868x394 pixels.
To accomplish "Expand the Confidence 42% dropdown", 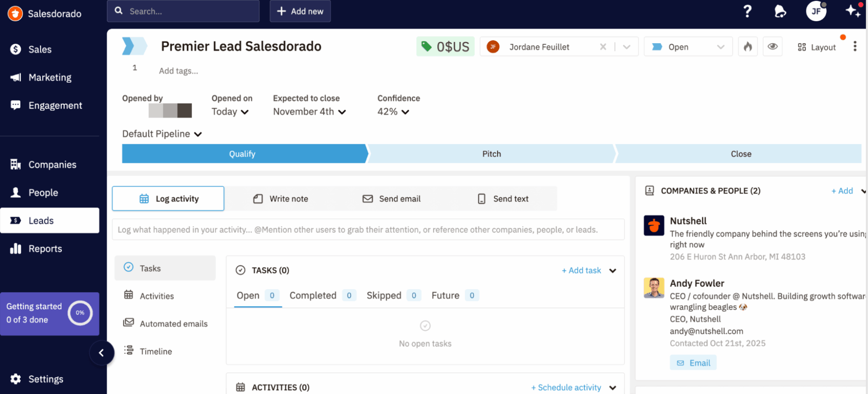I will pos(393,112).
